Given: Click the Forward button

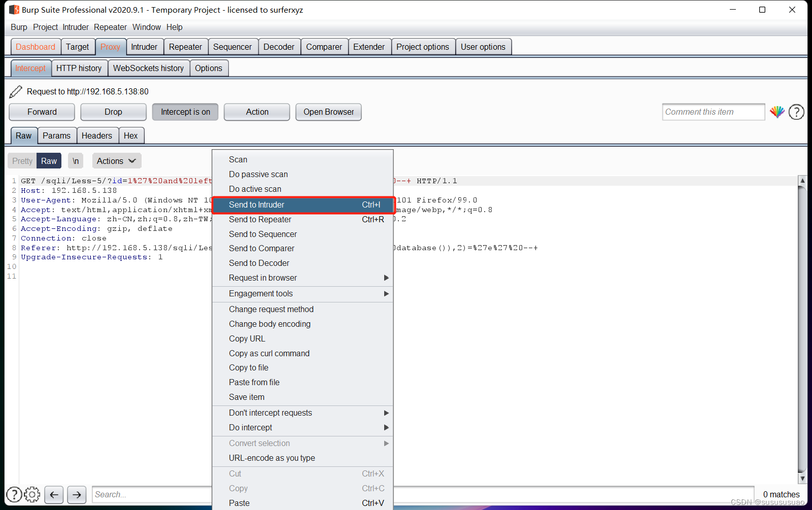Looking at the screenshot, I should pyautogui.click(x=42, y=112).
